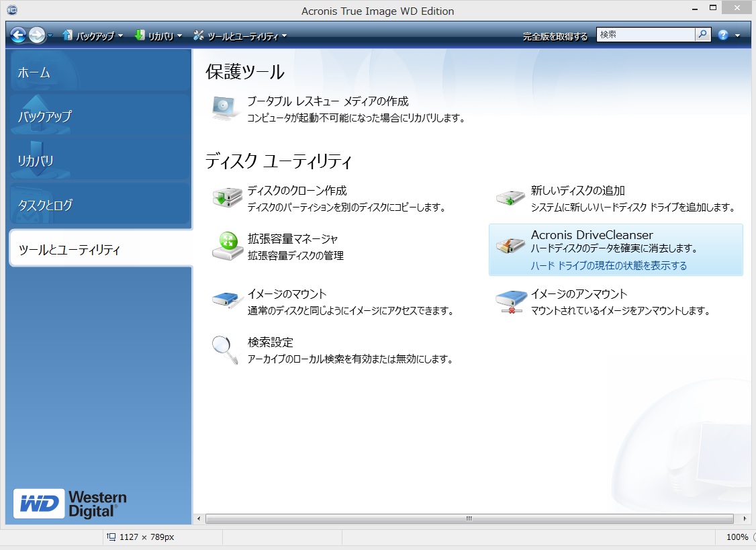Viewport: 756px width, 550px height.
Task: Select リカバリ in the sidebar
Action: click(100, 160)
